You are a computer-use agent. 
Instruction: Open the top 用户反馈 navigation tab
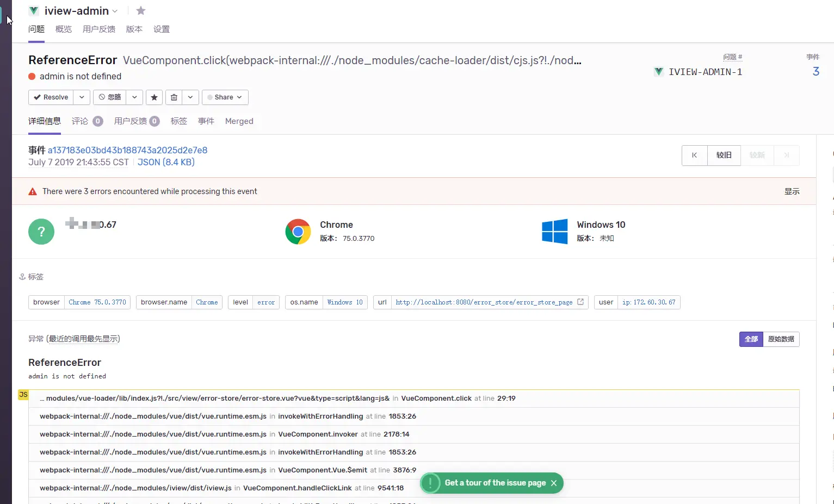coord(99,29)
